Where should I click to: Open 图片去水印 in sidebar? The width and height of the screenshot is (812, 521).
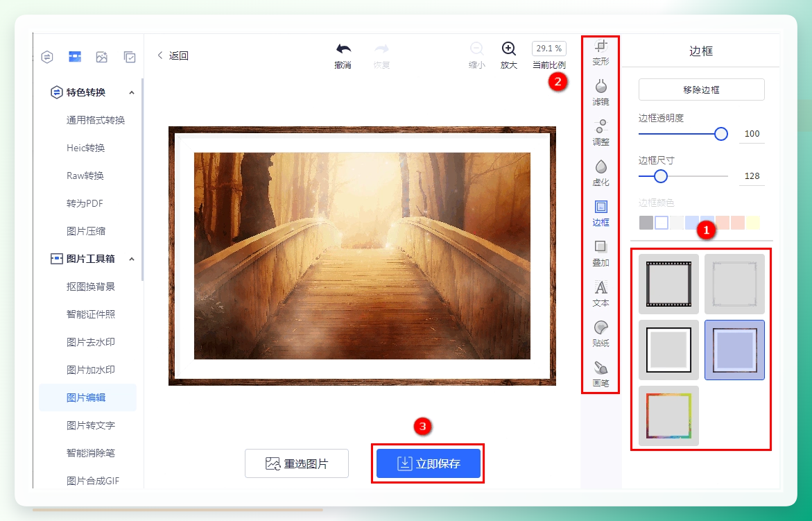(91, 342)
